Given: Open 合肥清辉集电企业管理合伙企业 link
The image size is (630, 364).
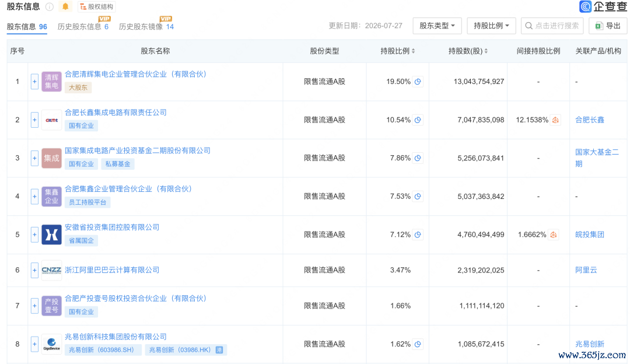Looking at the screenshot, I should click(x=135, y=74).
